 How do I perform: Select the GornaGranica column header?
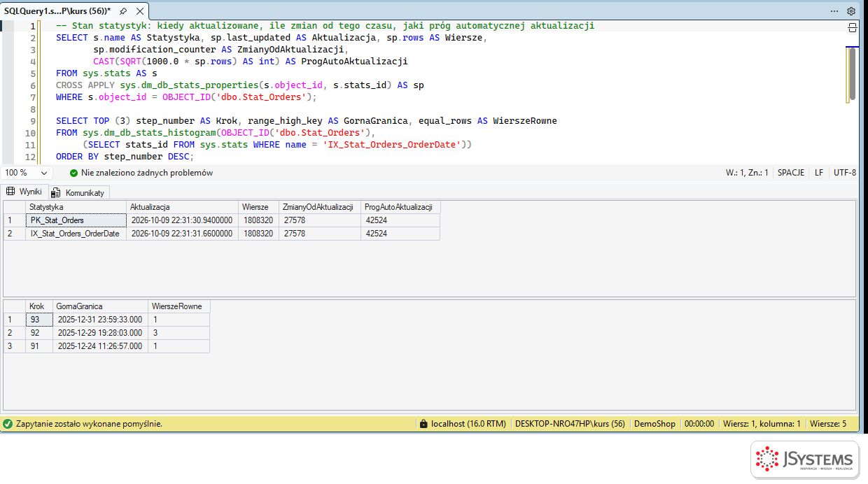(x=100, y=306)
